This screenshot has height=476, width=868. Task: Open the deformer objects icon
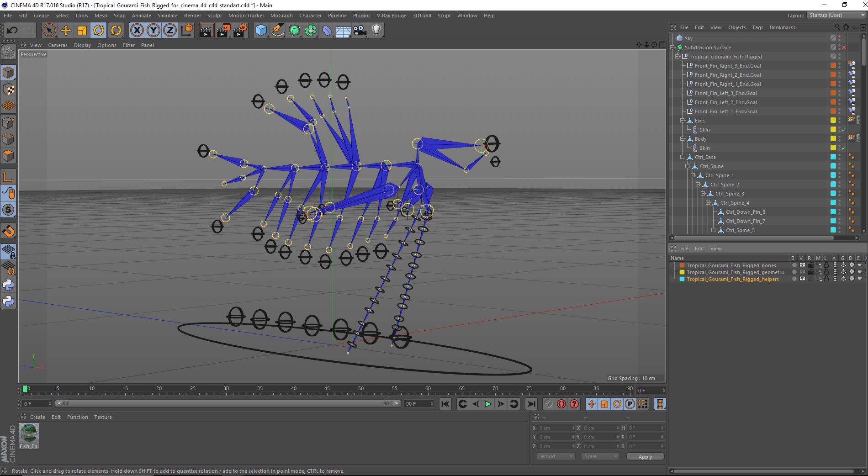pyautogui.click(x=327, y=31)
